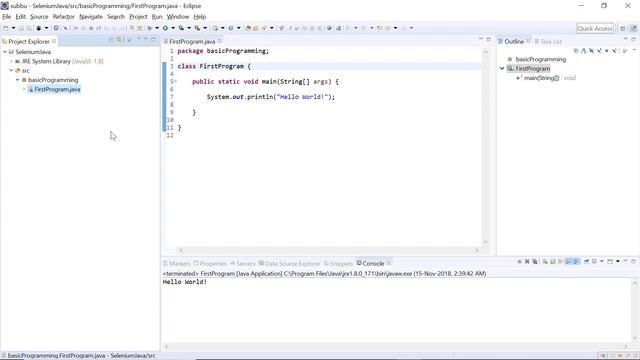Image resolution: width=640 pixels, height=360 pixels.
Task: Switch to the Task List tab
Action: [548, 42]
